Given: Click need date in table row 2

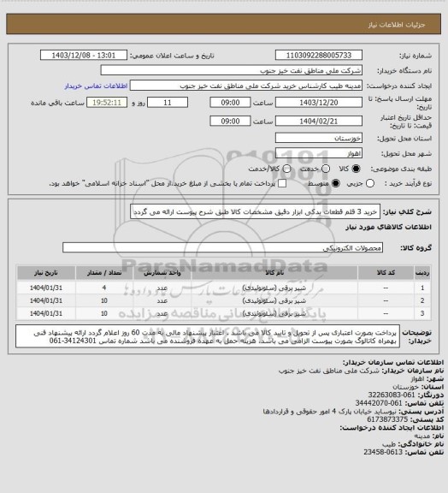Looking at the screenshot, I should tap(46, 300).
